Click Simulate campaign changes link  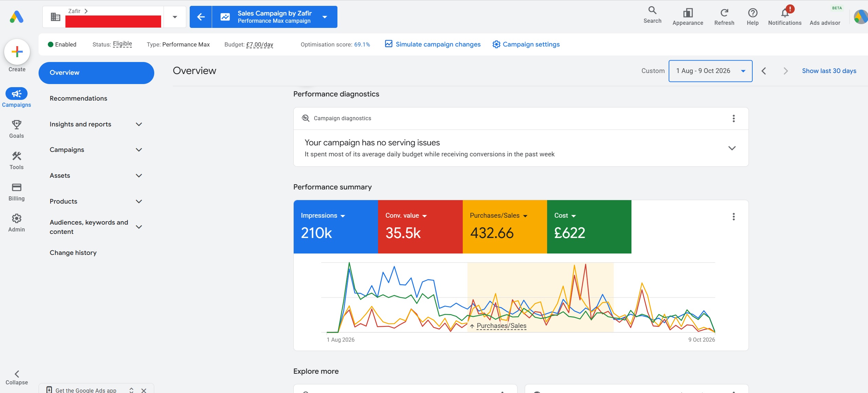(x=432, y=44)
